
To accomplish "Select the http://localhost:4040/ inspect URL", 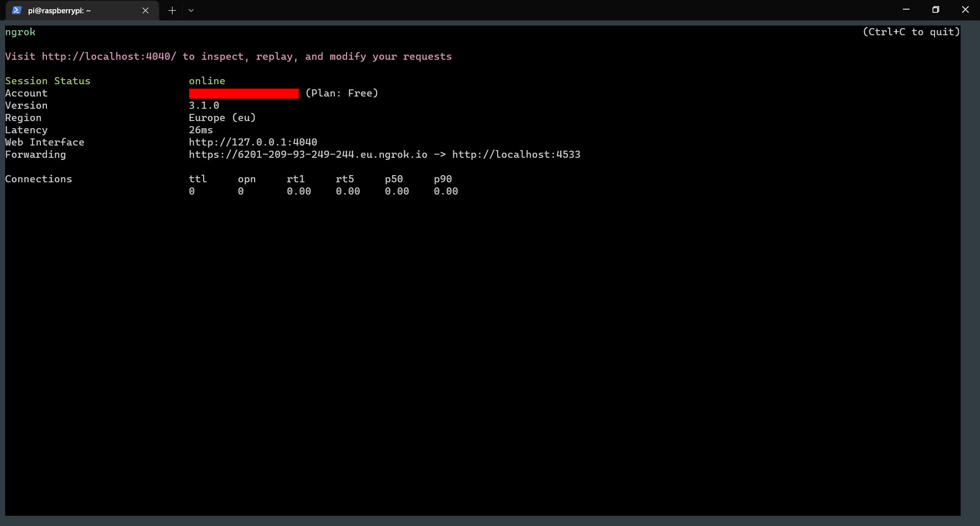I will tap(109, 56).
